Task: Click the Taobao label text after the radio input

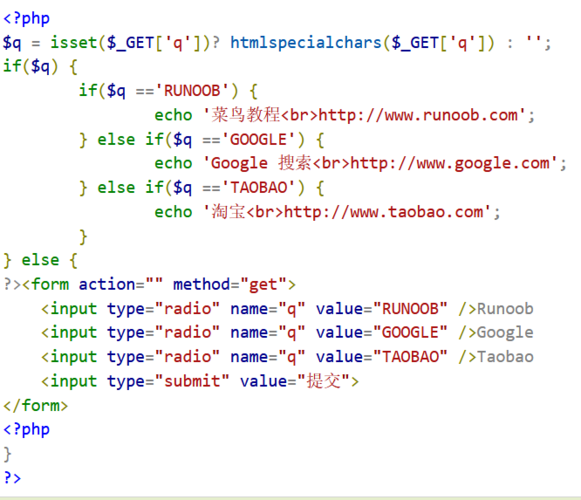Action: pyautogui.click(x=505, y=357)
